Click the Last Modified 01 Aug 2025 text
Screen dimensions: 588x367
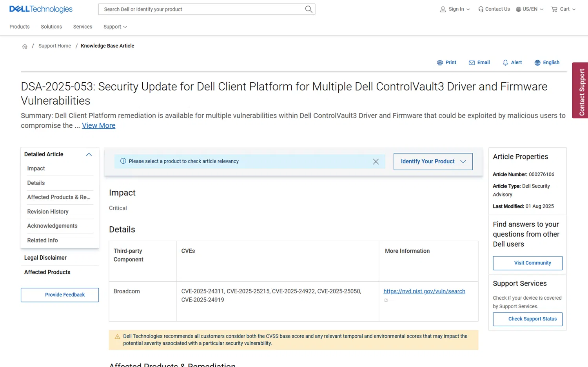point(523,206)
